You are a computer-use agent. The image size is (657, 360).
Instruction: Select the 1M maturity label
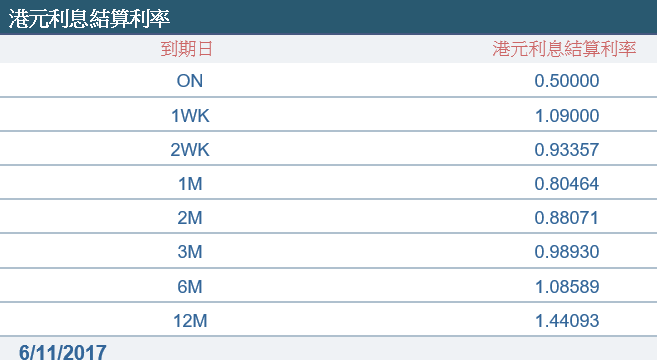191,184
